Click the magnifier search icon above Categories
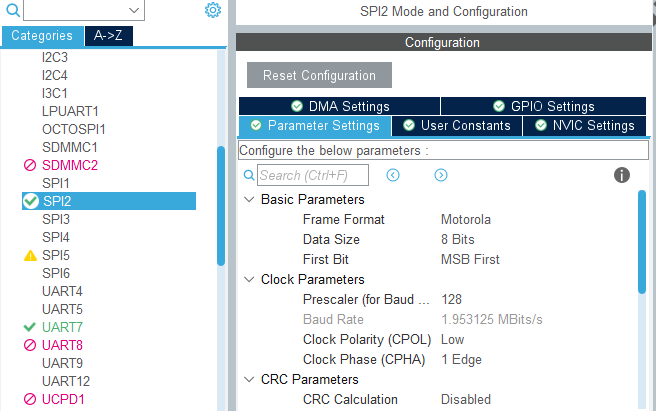 coord(13,10)
